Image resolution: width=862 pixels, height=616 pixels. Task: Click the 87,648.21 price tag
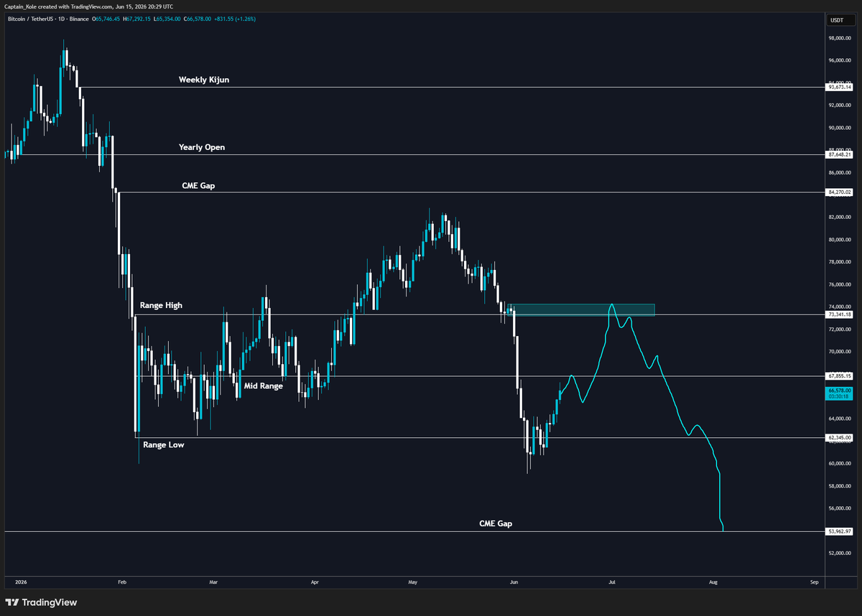[840, 154]
